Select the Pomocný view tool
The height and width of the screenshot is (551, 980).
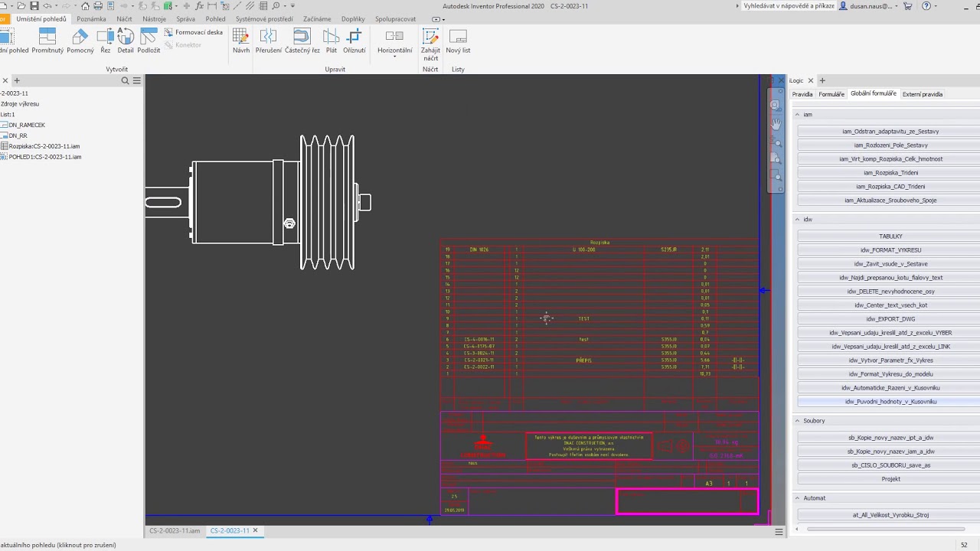[80, 41]
